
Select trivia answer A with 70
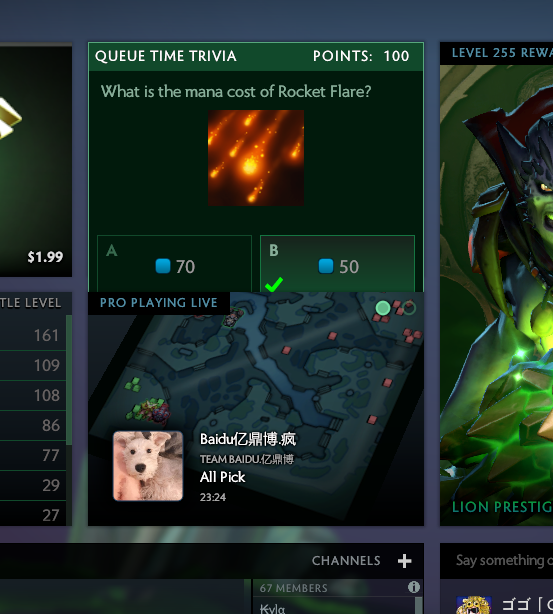[x=174, y=264]
